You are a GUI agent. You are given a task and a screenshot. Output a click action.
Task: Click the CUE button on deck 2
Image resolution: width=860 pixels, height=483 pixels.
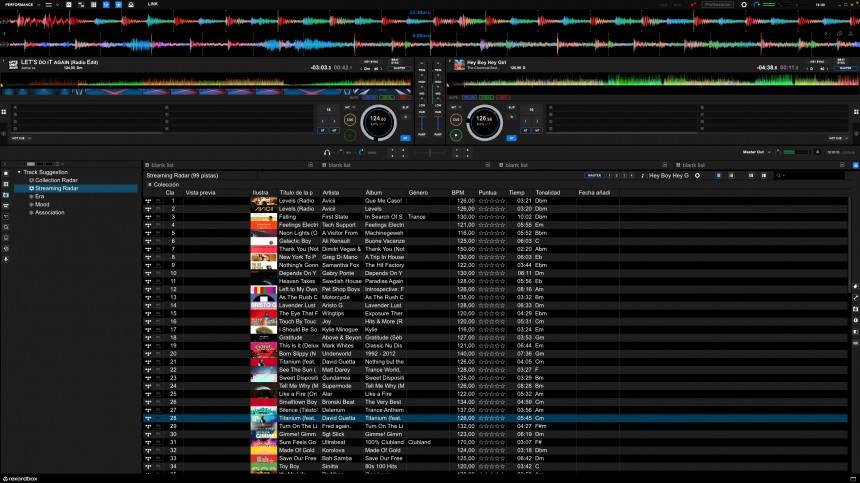[x=456, y=119]
